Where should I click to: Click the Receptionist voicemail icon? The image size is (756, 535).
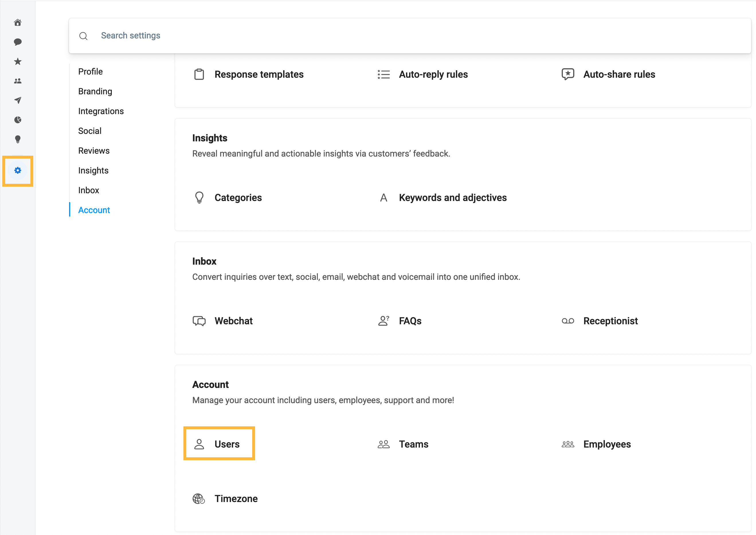(568, 321)
